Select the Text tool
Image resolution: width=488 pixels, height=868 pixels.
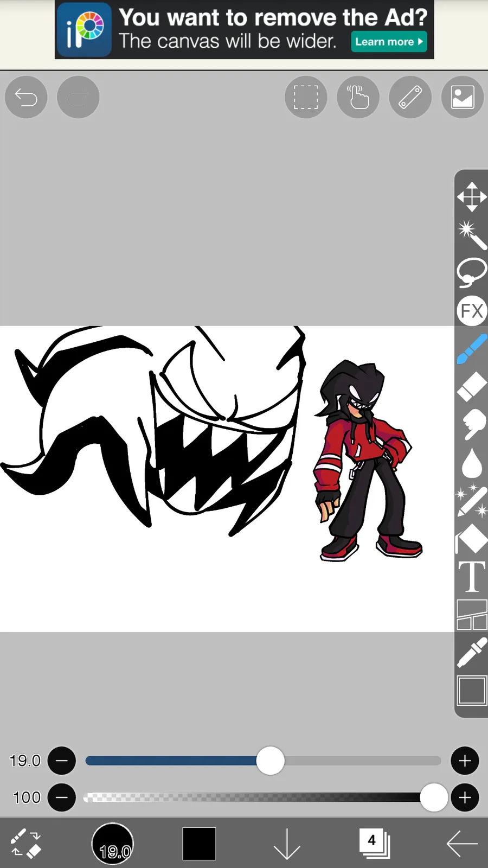click(472, 576)
